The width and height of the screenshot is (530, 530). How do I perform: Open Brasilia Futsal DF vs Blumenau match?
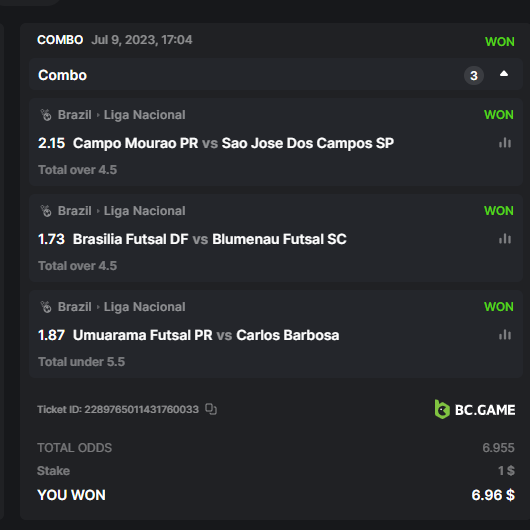[210, 239]
